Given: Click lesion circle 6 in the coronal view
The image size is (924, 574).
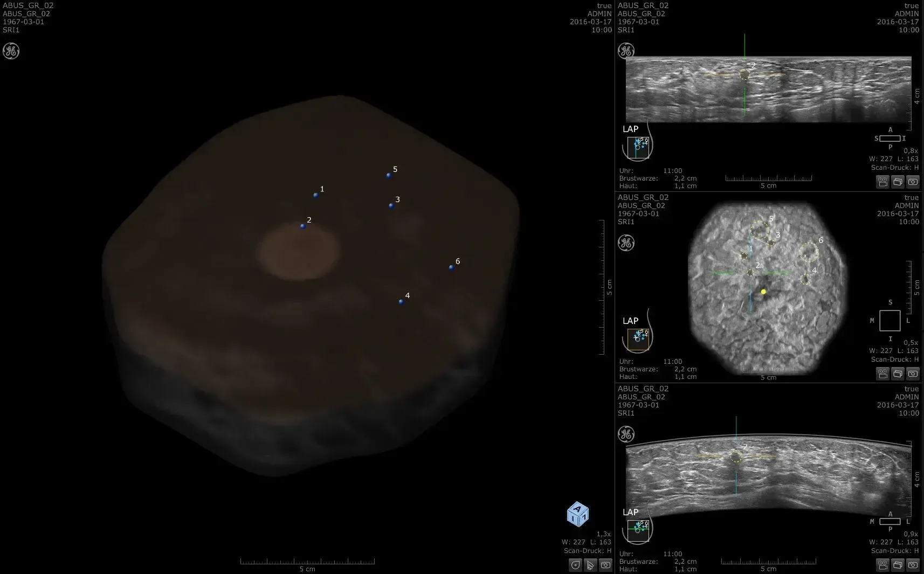Looking at the screenshot, I should click(809, 252).
